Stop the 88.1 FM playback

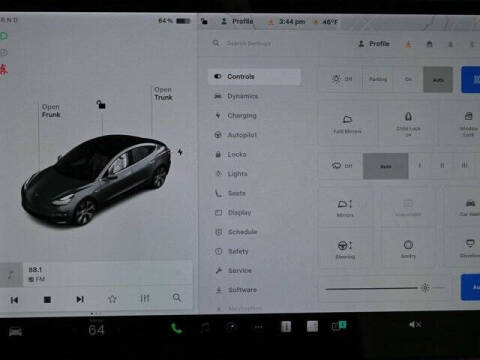pyautogui.click(x=47, y=300)
